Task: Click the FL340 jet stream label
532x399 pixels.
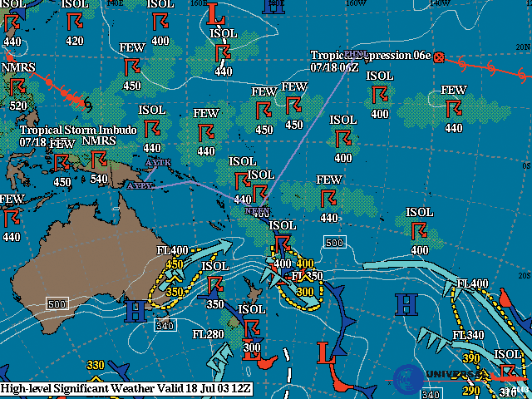Action: tap(469, 335)
